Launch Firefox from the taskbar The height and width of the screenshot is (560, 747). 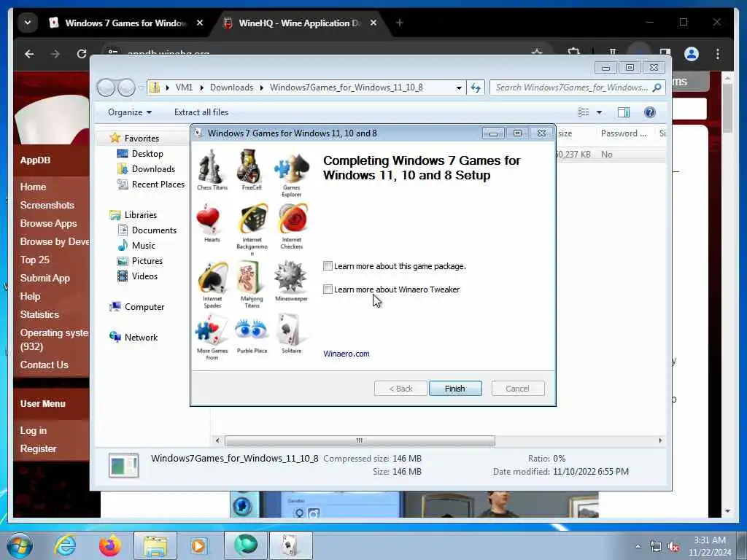coord(110,545)
